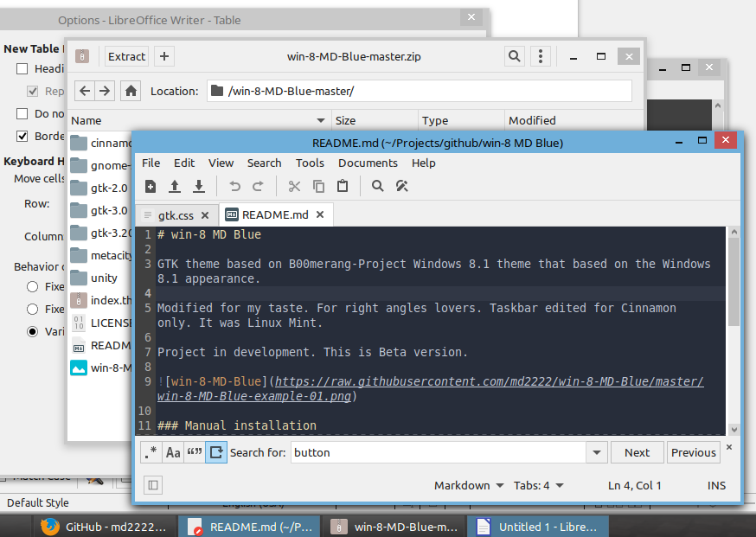Switch to Untitled 1 LibreOffice taskbar entry
The height and width of the screenshot is (537, 756).
point(538,527)
